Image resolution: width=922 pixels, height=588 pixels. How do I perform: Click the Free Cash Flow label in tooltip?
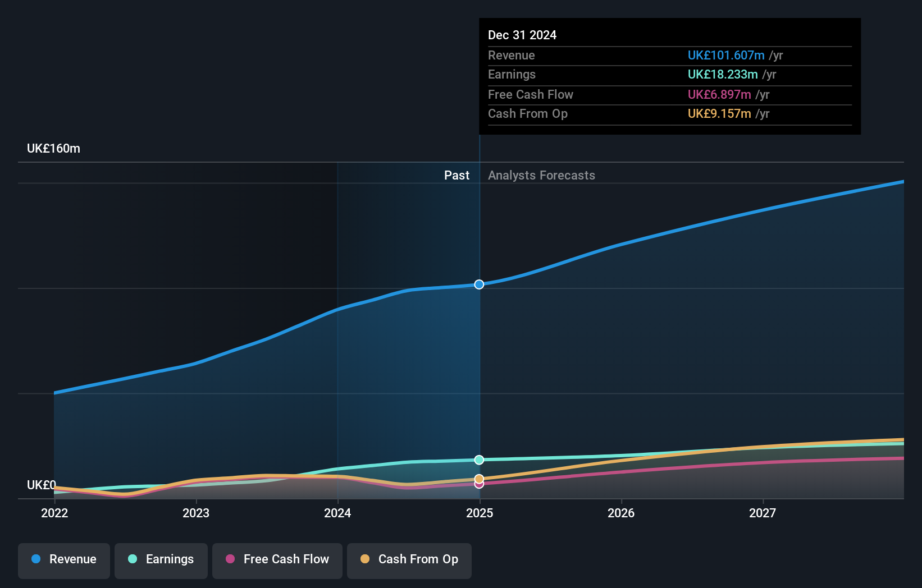point(531,94)
